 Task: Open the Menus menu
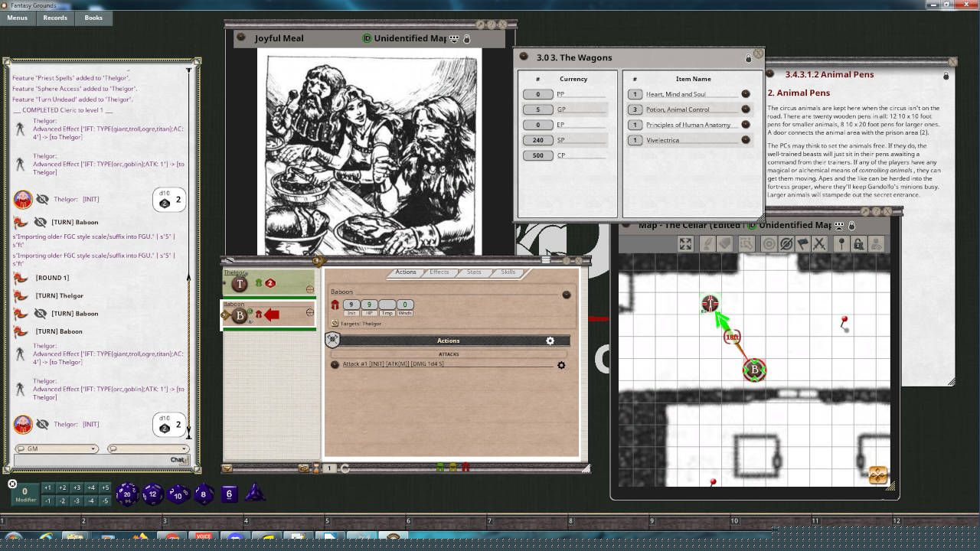(x=17, y=18)
